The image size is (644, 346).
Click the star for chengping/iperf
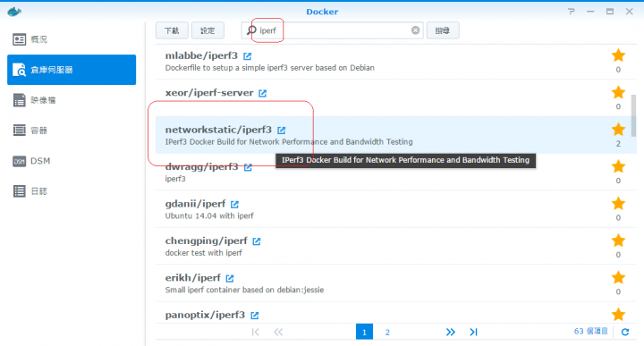[x=618, y=241]
